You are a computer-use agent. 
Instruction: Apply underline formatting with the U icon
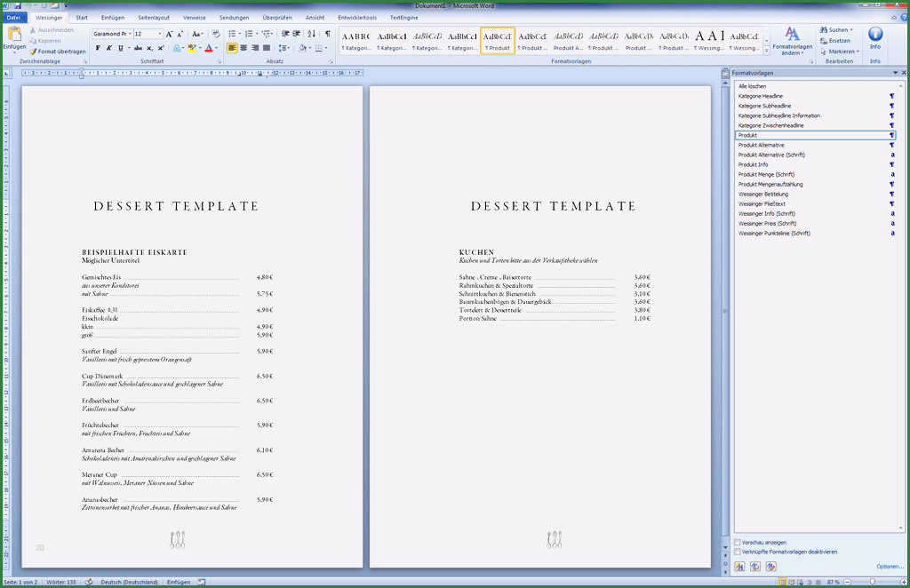(x=120, y=48)
